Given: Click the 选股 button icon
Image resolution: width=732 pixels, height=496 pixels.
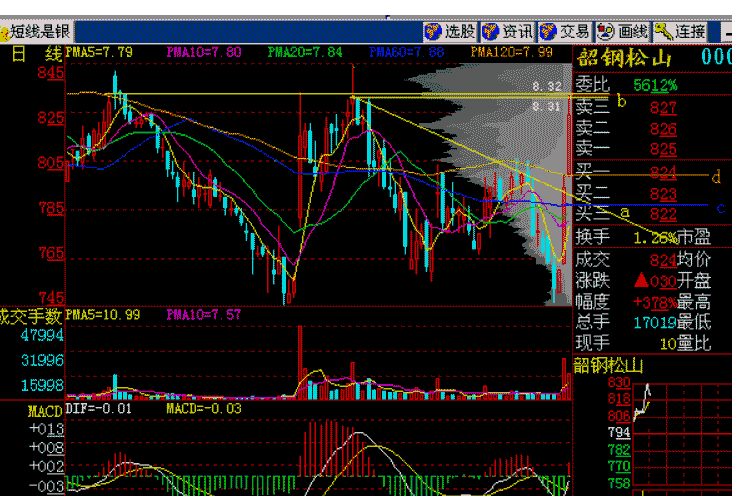Looking at the screenshot, I should pos(433,32).
